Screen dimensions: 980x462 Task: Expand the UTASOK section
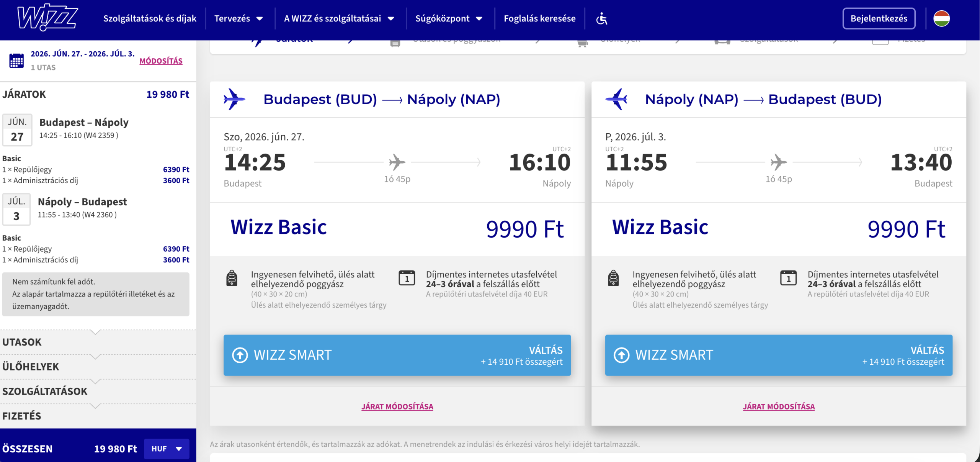pos(22,342)
